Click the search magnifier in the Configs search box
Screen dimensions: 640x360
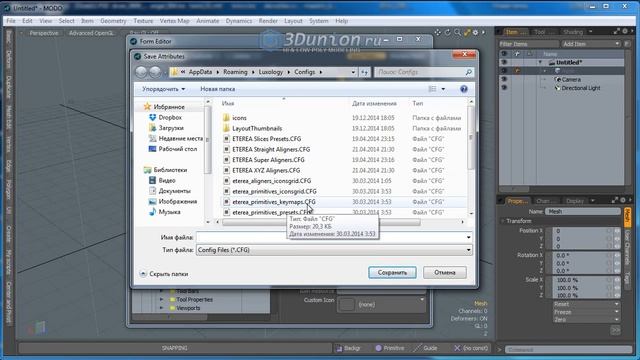pos(469,72)
